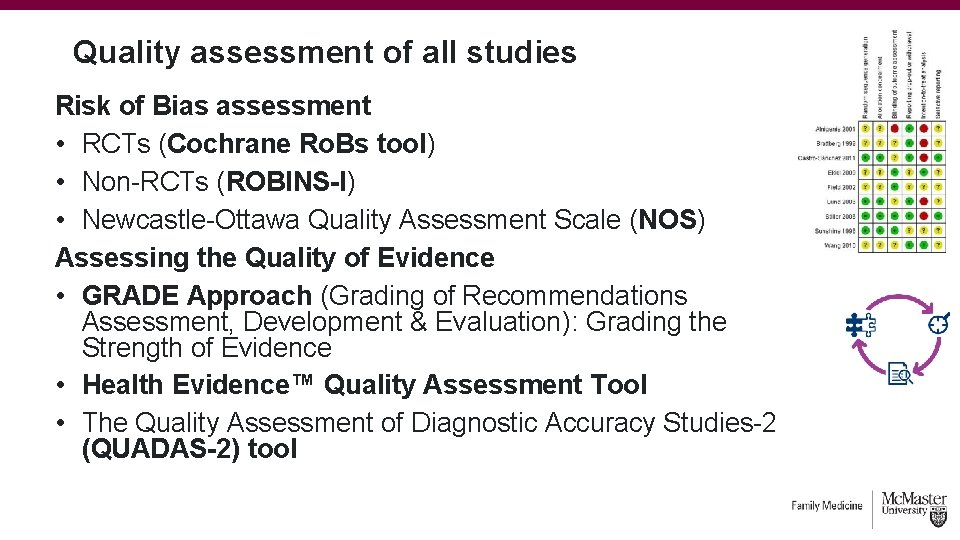960x540 pixels.
Task: Click the target icon in the purple cycle
Action: [x=939, y=323]
